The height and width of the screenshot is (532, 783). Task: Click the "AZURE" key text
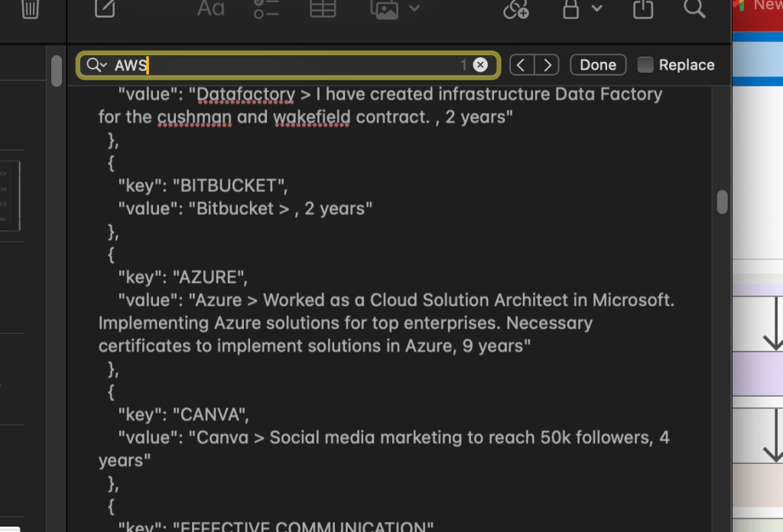(x=210, y=277)
